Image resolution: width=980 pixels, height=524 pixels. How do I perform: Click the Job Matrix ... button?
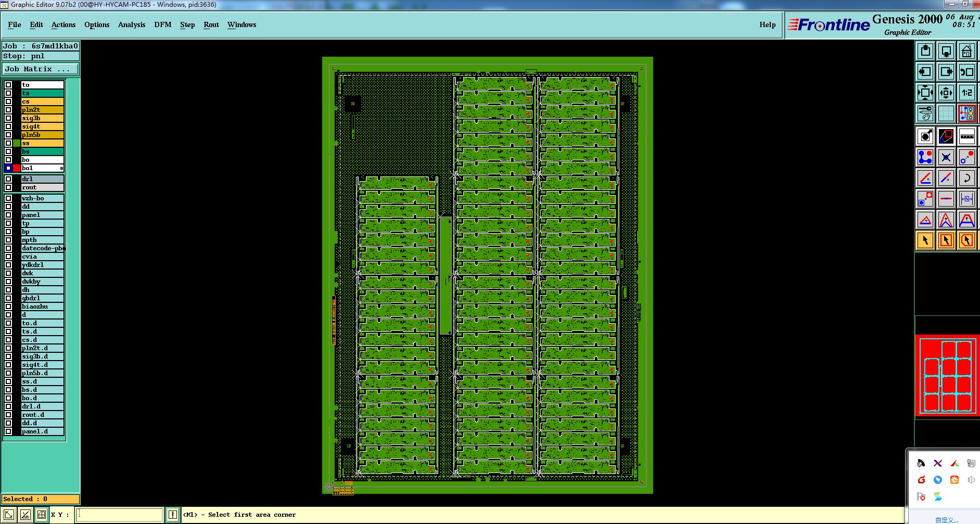(41, 69)
